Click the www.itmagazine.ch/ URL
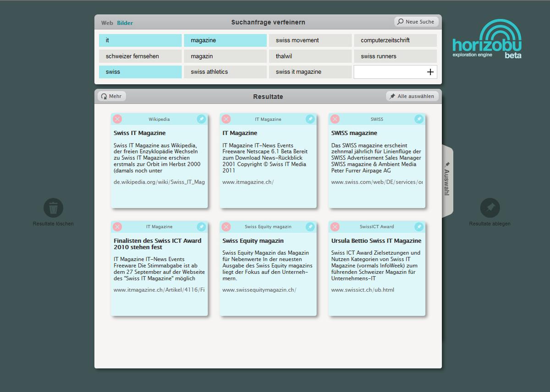The width and height of the screenshot is (550, 392). click(248, 182)
